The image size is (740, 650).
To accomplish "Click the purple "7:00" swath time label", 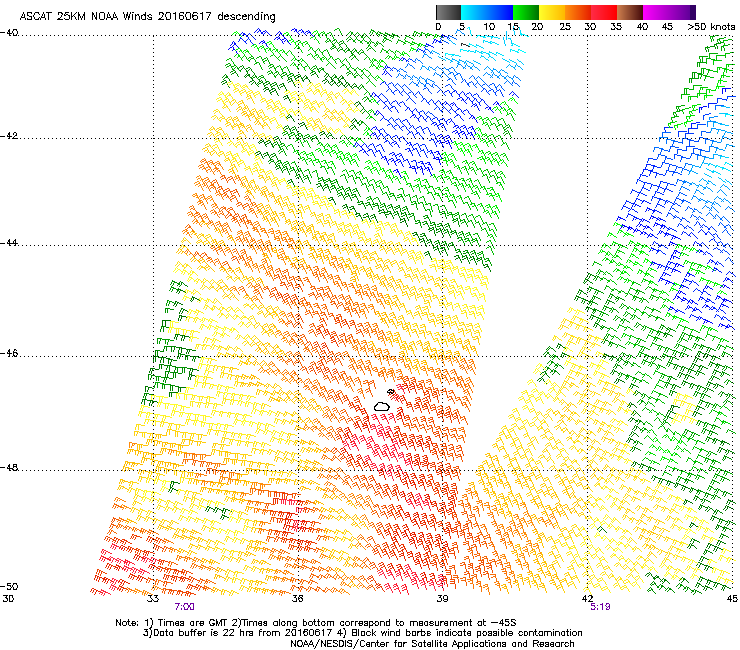I will point(184,607).
